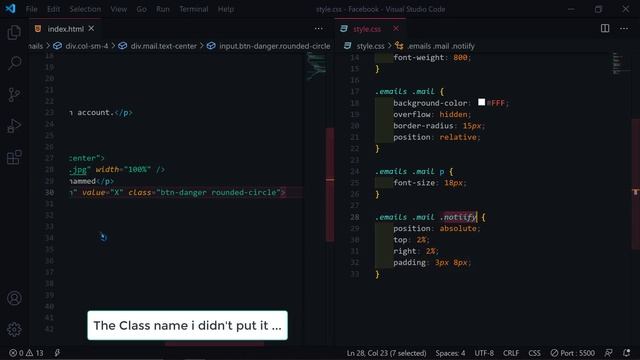Click the style.css minimap
This screenshot has width=640, height=360.
point(618,64)
